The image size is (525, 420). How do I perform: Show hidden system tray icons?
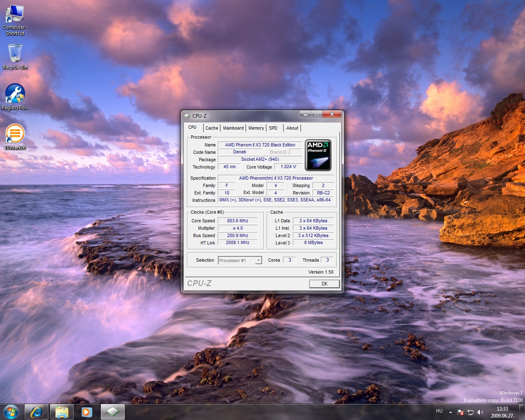point(450,412)
